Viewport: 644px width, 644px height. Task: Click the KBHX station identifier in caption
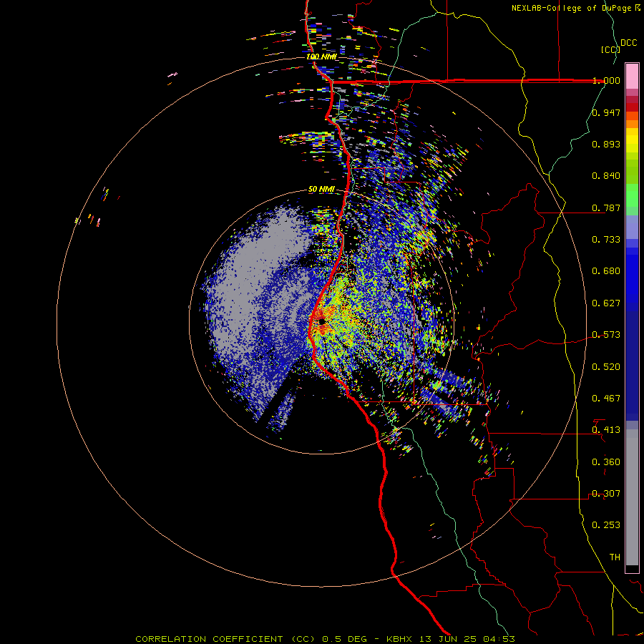click(400, 639)
